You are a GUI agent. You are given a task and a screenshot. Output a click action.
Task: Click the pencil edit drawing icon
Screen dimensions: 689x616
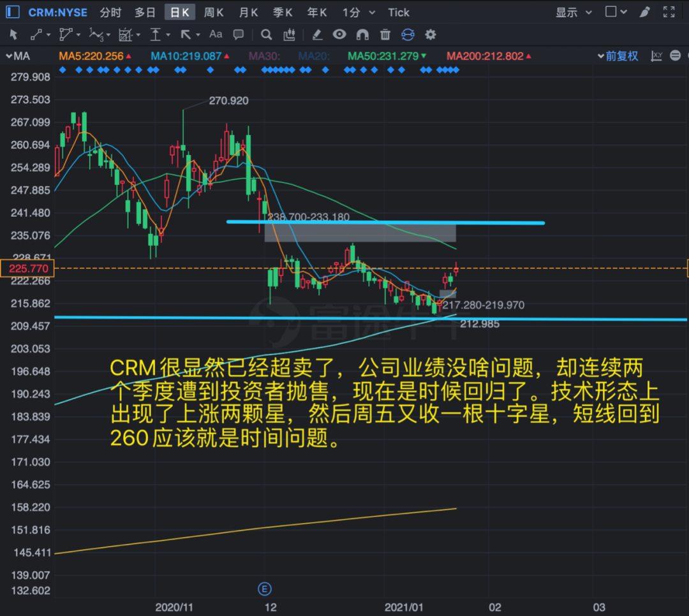317,34
